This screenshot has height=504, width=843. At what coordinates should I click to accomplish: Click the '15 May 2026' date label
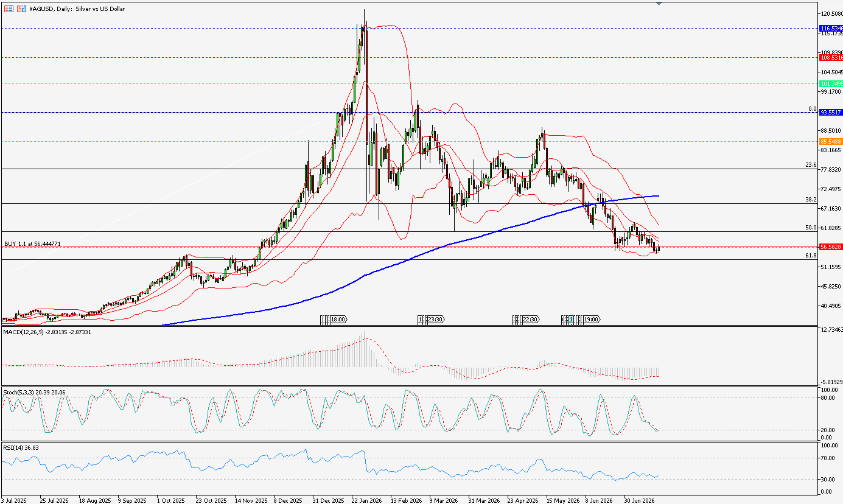click(x=562, y=500)
